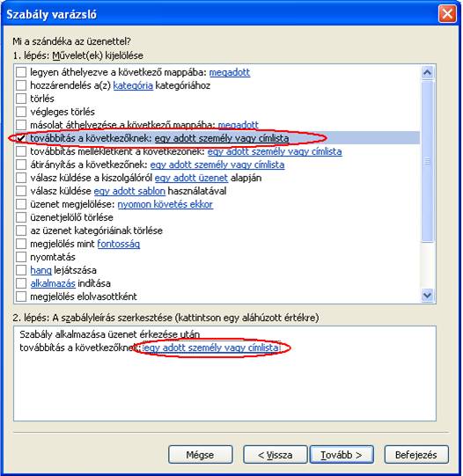The width and height of the screenshot is (463, 476).
Task: Click recipient link in rule description box
Action: pos(210,348)
